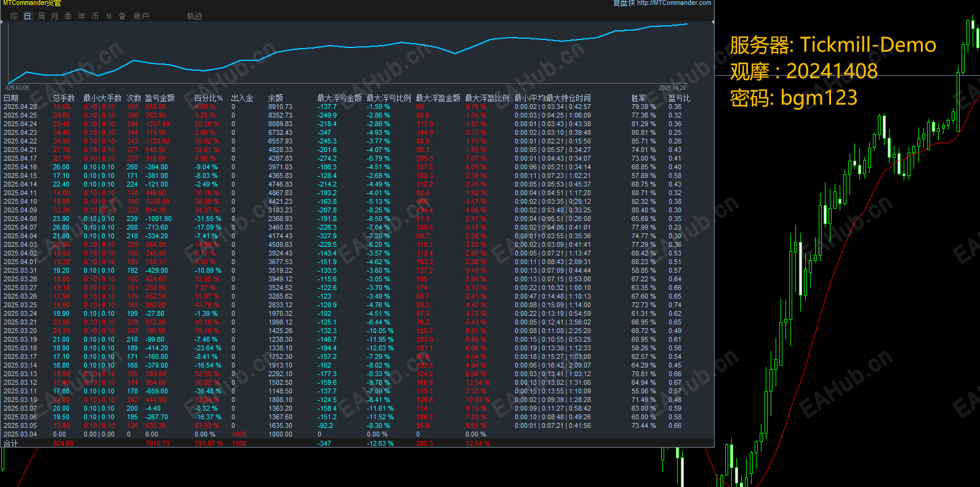
Task: Click the 7910.73 total profit value
Action: [x=157, y=443]
